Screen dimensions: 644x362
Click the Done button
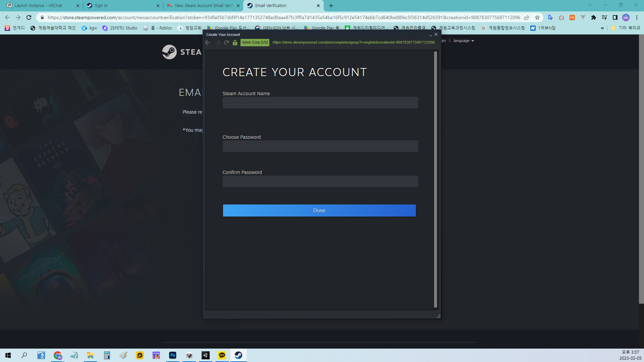coord(319,210)
